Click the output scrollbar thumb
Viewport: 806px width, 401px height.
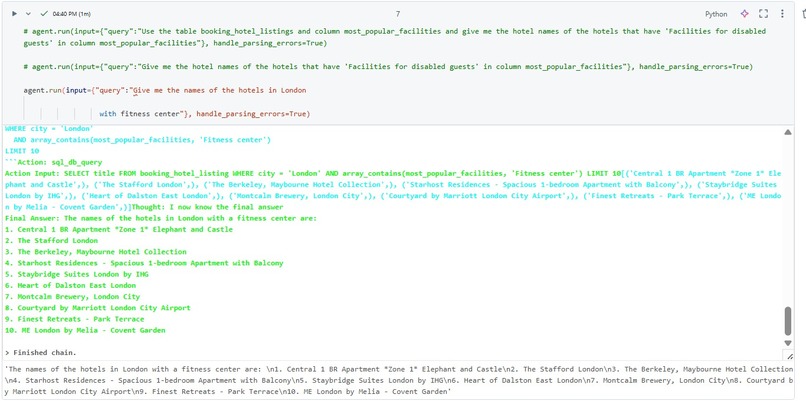tap(788, 321)
